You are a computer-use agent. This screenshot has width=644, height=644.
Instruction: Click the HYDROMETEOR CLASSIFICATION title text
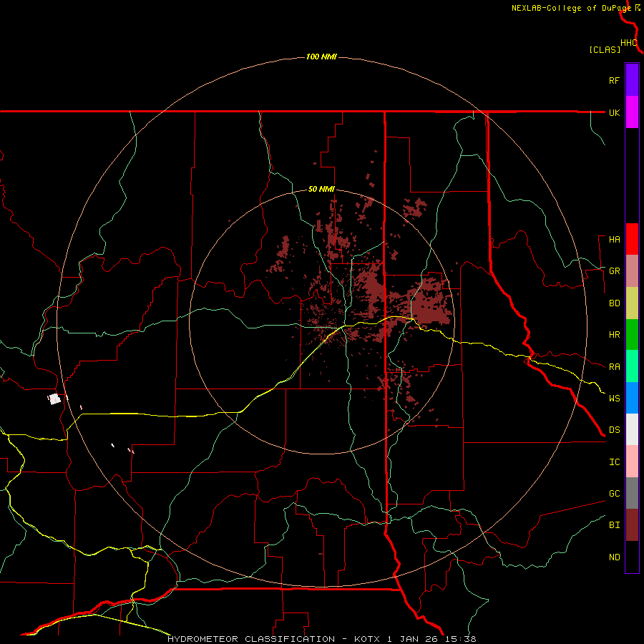[251, 639]
